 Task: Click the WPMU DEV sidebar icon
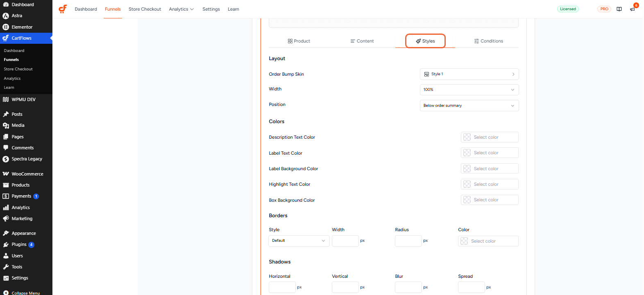[6, 99]
